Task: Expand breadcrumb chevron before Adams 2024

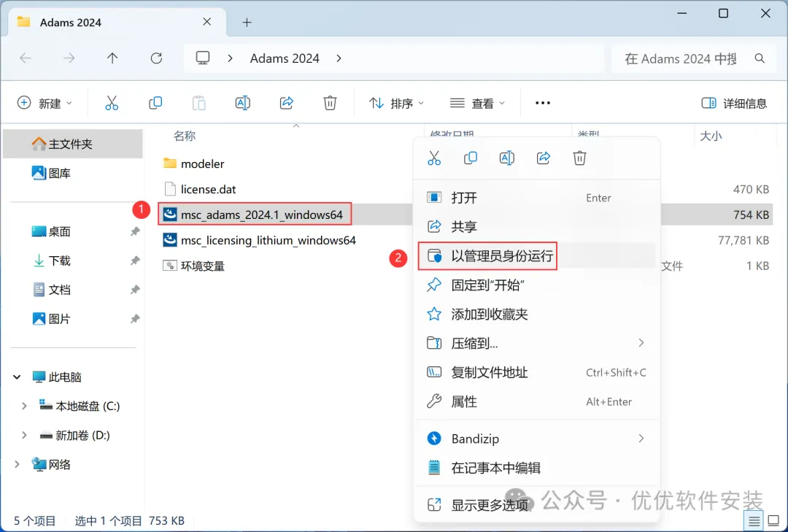Action: (x=230, y=58)
